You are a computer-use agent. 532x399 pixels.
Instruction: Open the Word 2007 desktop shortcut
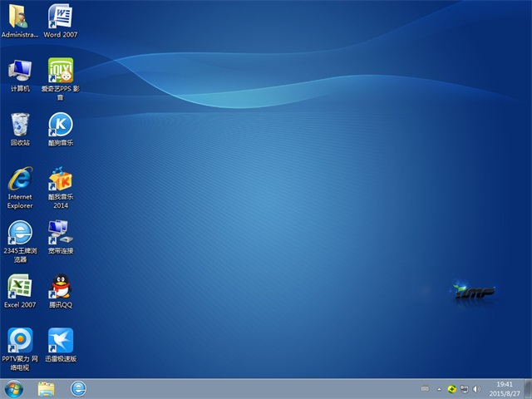[x=60, y=17]
